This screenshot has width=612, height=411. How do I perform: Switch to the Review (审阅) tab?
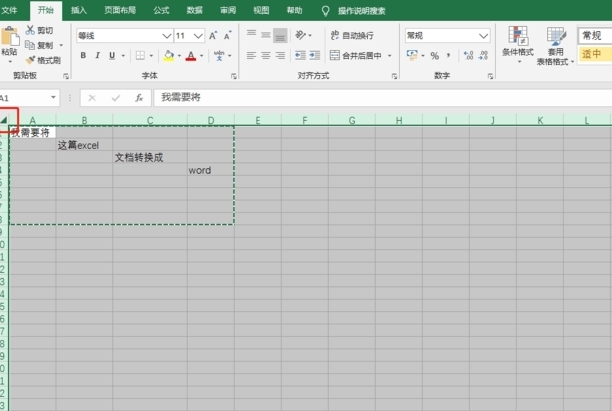pyautogui.click(x=228, y=10)
